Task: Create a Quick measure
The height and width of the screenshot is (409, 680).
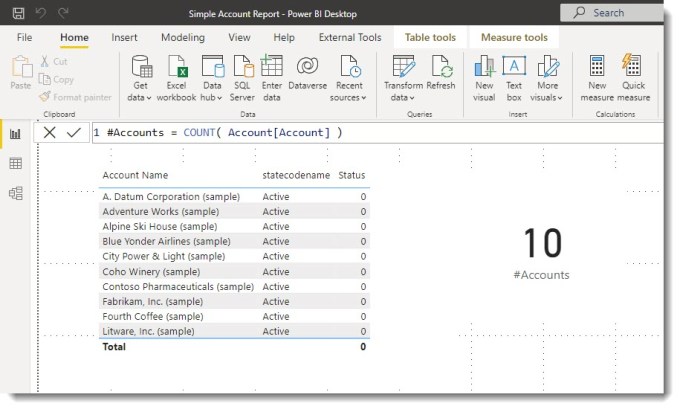Action: point(634,79)
